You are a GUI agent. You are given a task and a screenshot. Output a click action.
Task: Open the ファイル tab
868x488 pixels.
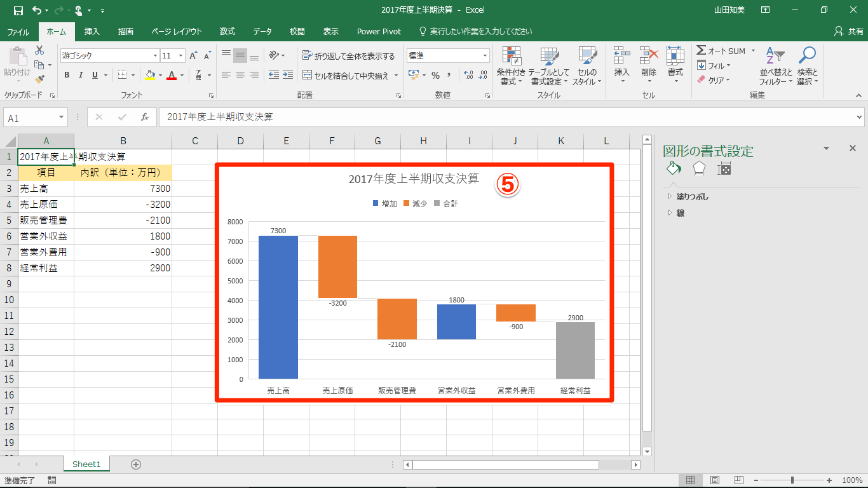pyautogui.click(x=18, y=32)
